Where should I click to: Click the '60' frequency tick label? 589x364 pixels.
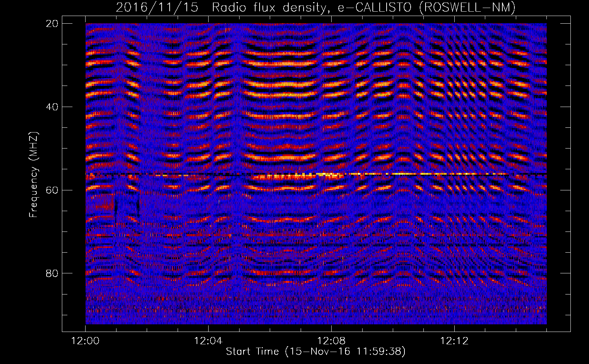(x=52, y=190)
